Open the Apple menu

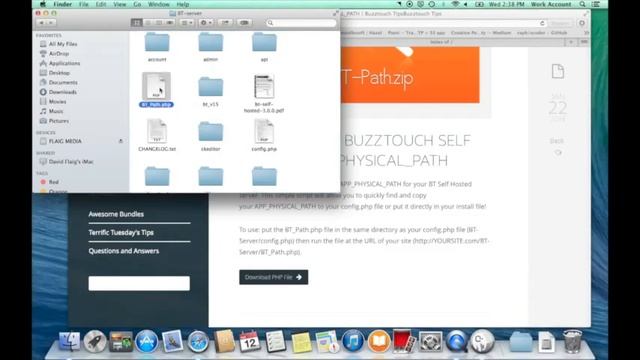[43, 4]
